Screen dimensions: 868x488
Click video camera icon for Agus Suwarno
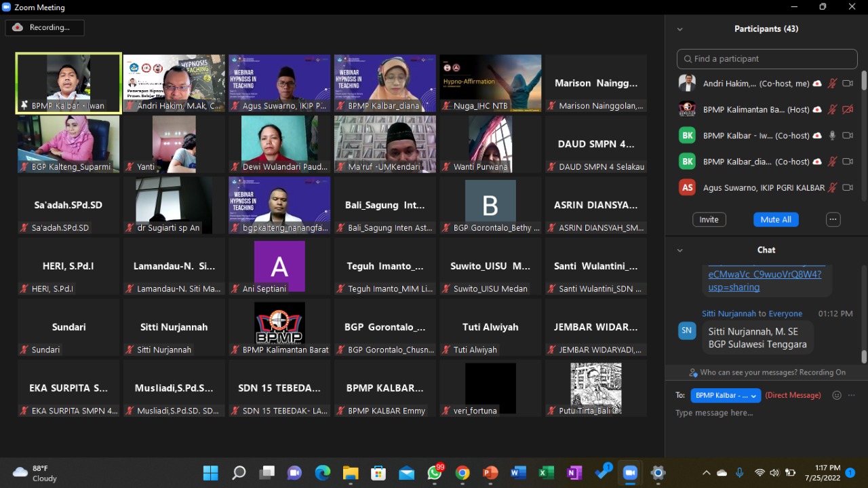[x=847, y=187]
